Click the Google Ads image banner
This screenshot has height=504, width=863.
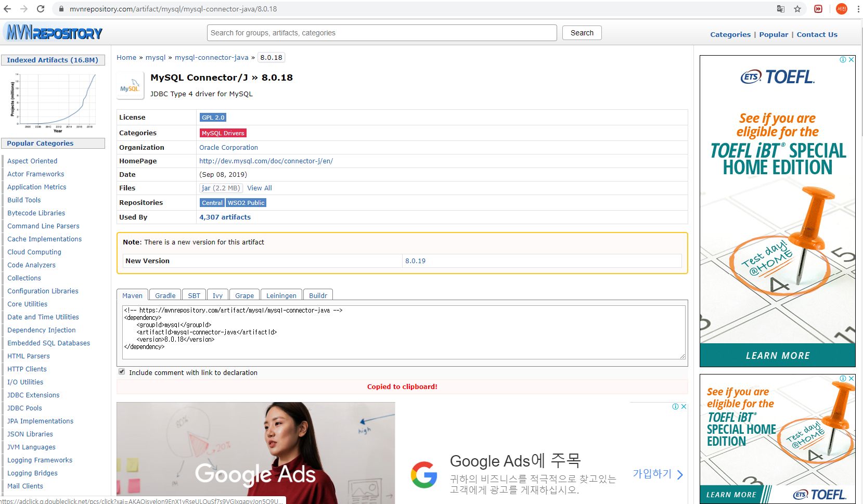[256, 453]
